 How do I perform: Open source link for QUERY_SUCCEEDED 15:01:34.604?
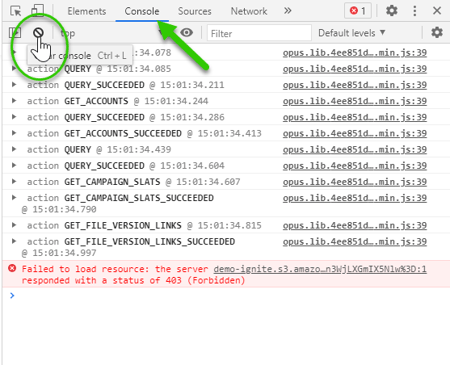click(355, 166)
